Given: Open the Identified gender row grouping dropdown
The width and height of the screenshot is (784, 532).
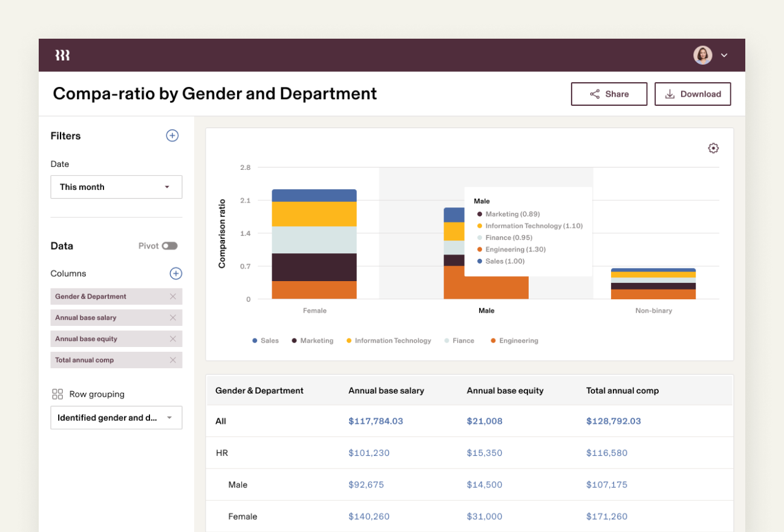Looking at the screenshot, I should pos(116,418).
